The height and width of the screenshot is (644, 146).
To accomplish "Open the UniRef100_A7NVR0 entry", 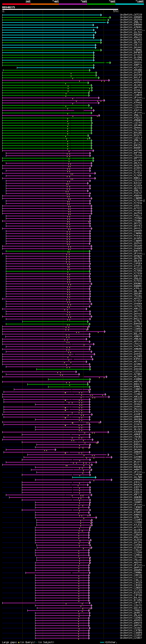I will point(131,27).
